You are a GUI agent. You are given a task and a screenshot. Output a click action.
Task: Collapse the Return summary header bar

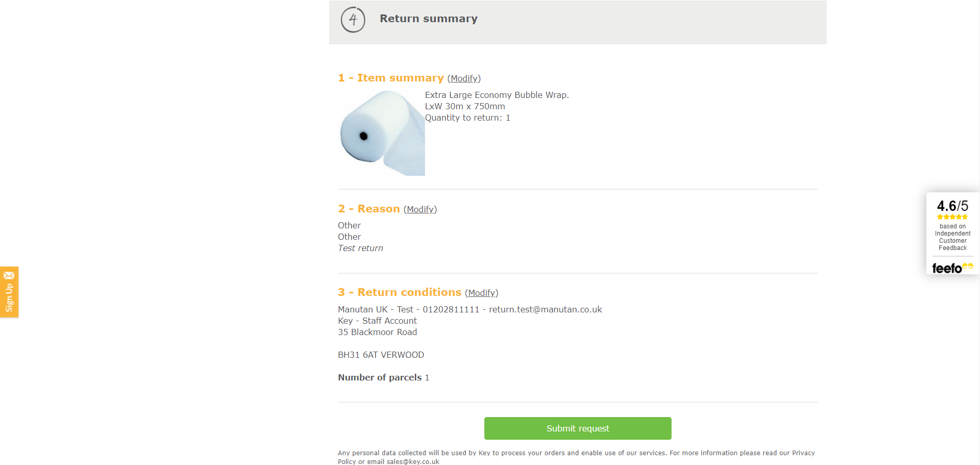tap(578, 22)
